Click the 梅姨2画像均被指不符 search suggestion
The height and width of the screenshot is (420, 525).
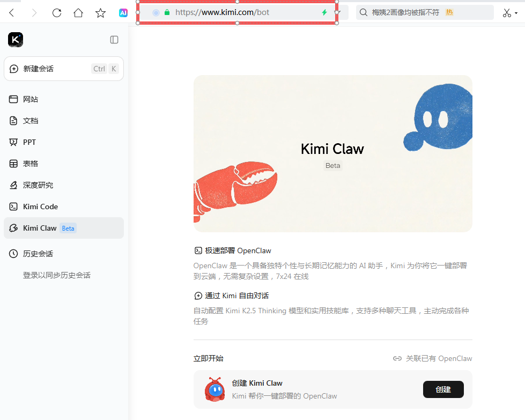coord(405,12)
